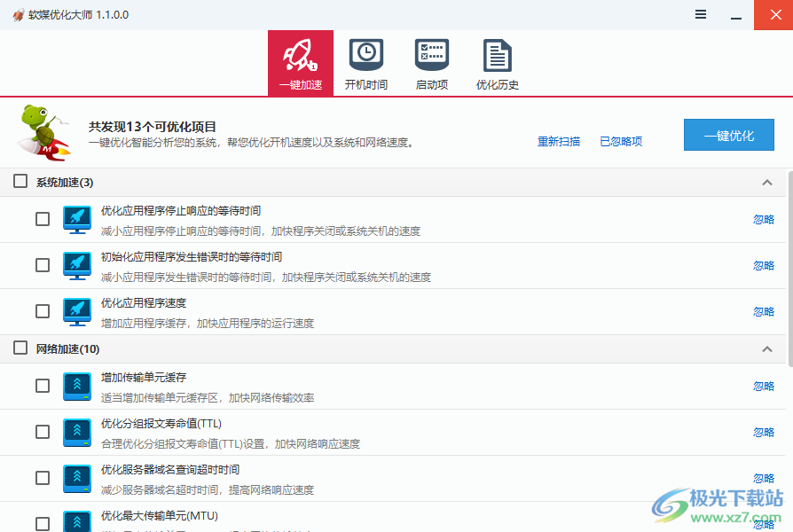Click the clock icon above 开机时间

point(365,51)
